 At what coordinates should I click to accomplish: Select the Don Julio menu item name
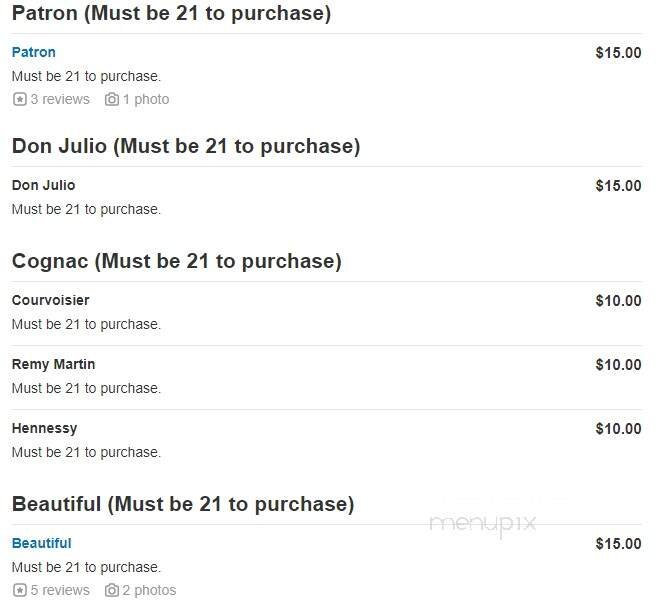(43, 185)
